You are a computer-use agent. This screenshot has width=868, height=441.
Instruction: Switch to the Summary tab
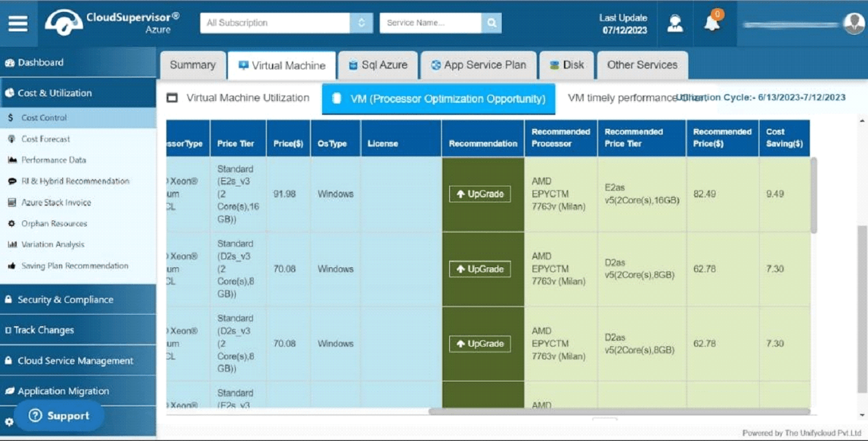point(192,65)
